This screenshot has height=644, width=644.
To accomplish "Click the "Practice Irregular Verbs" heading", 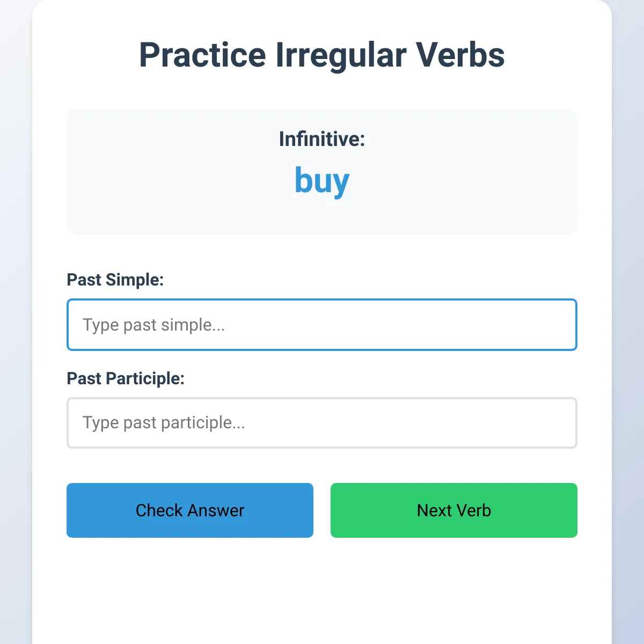I will click(x=322, y=55).
